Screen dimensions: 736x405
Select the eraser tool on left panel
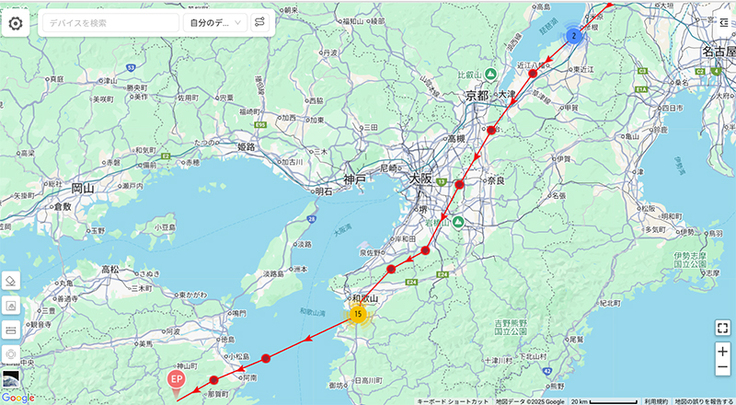[12, 281]
